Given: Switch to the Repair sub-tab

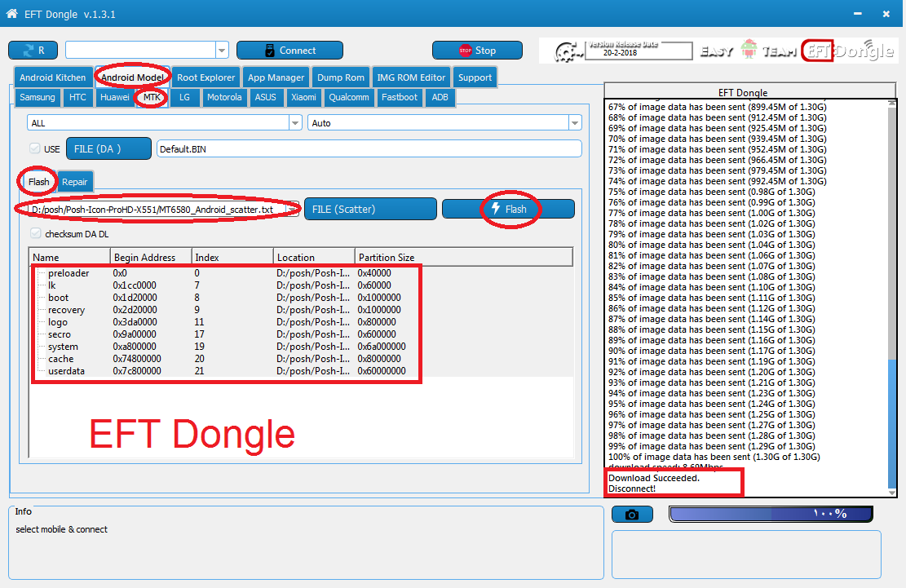Looking at the screenshot, I should coord(74,182).
